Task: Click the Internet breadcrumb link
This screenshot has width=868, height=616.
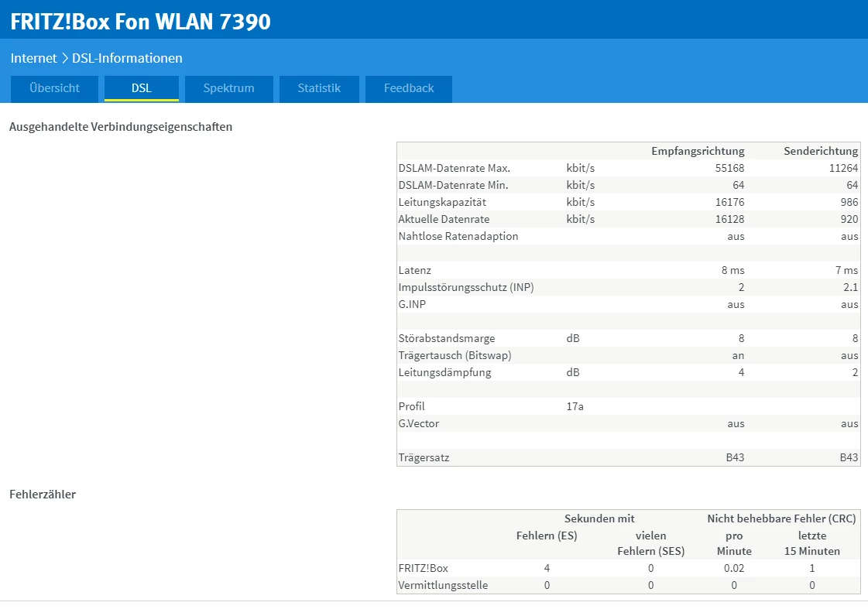Action: pyautogui.click(x=34, y=58)
